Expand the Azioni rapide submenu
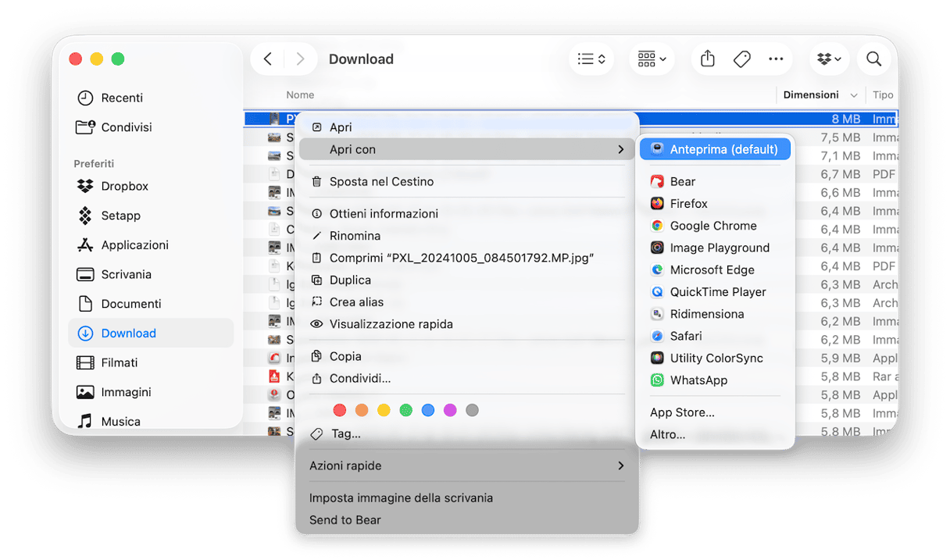The image size is (950, 560). pyautogui.click(x=467, y=465)
